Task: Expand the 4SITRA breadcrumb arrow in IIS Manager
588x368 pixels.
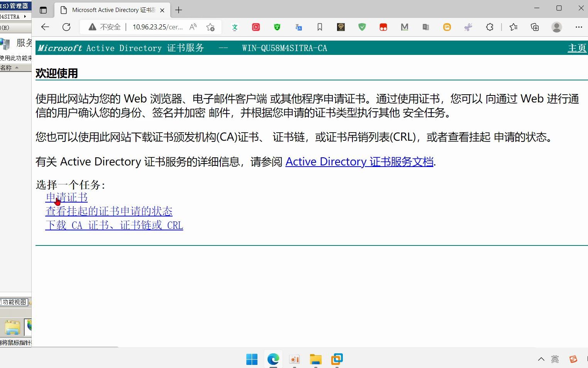Action: tap(25, 16)
